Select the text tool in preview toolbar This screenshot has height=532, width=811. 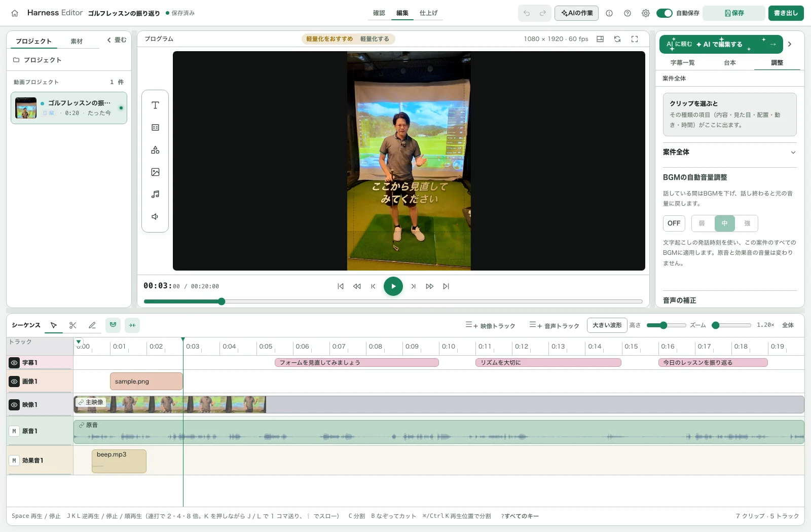pos(155,105)
